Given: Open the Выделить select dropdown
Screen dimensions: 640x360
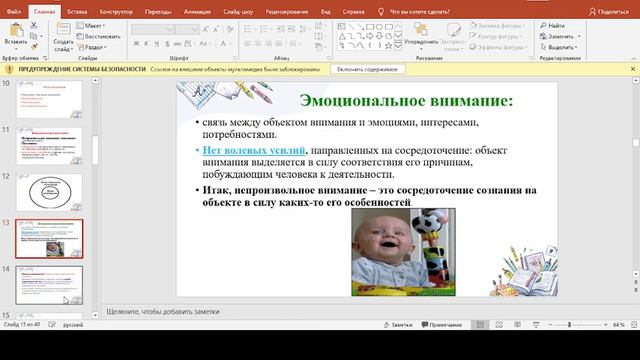Looking at the screenshot, I should pos(558,47).
